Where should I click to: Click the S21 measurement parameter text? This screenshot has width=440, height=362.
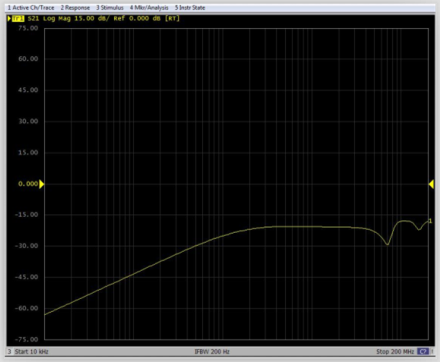[33, 18]
